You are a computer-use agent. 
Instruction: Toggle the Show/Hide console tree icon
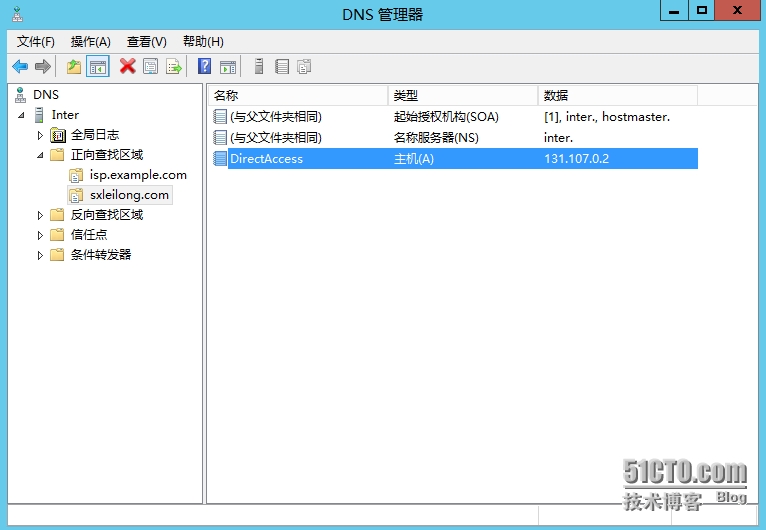point(98,66)
